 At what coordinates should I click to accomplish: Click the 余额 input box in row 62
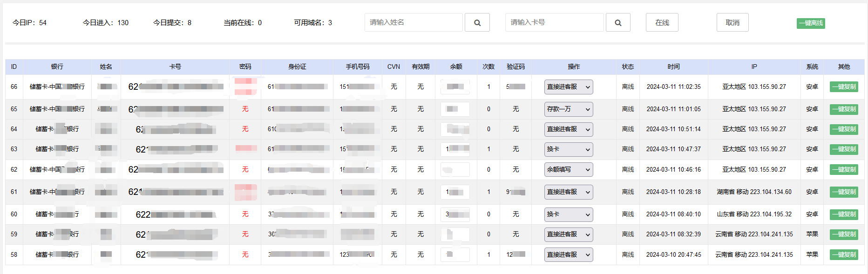click(455, 170)
